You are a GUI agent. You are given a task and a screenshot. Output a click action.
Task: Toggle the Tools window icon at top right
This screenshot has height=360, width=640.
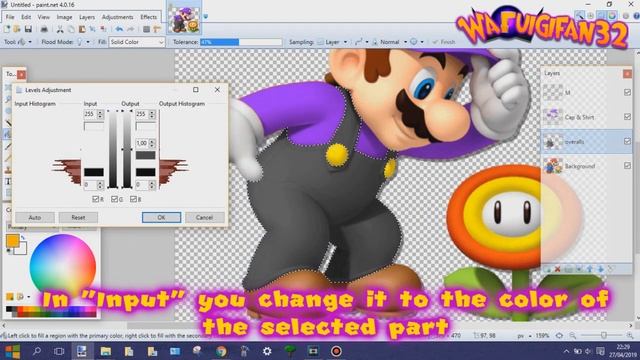580,16
